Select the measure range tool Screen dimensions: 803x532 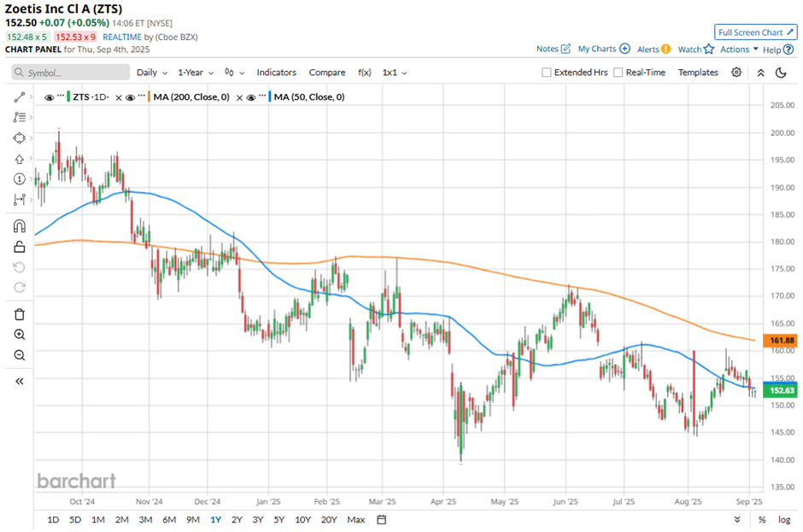coord(20,200)
